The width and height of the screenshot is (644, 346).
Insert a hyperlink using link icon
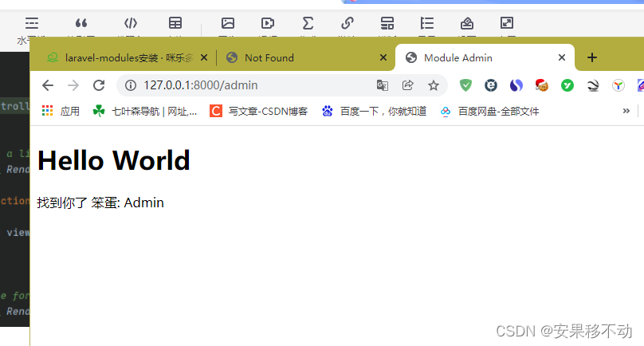click(348, 23)
